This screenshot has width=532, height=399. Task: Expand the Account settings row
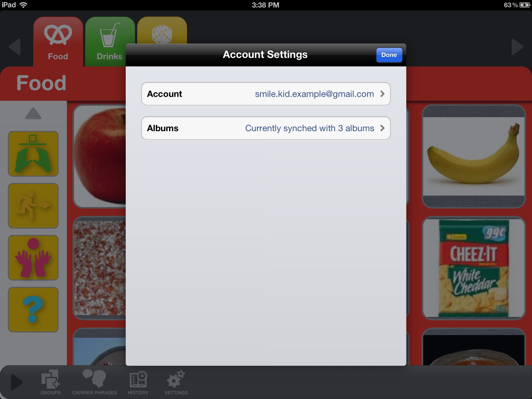[265, 94]
